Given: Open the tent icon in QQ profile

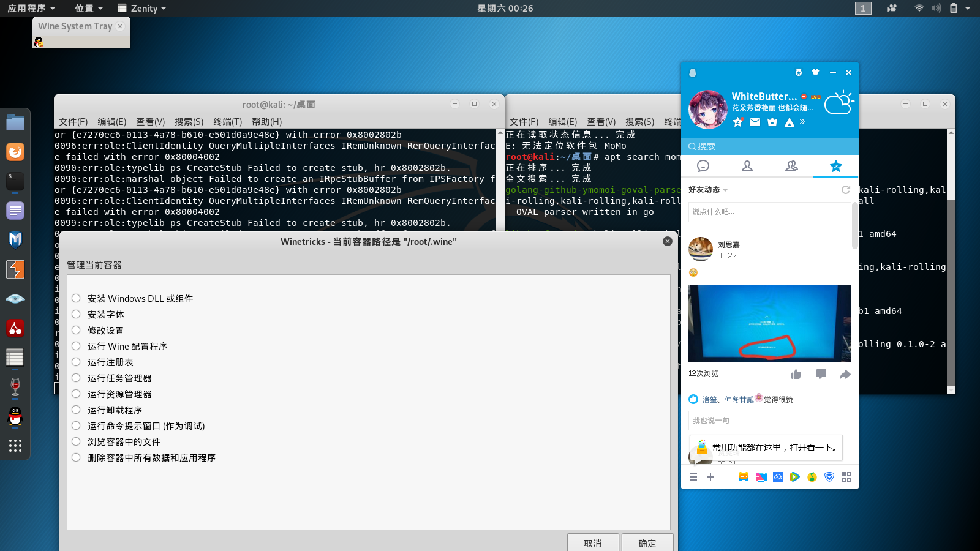Looking at the screenshot, I should 790,122.
